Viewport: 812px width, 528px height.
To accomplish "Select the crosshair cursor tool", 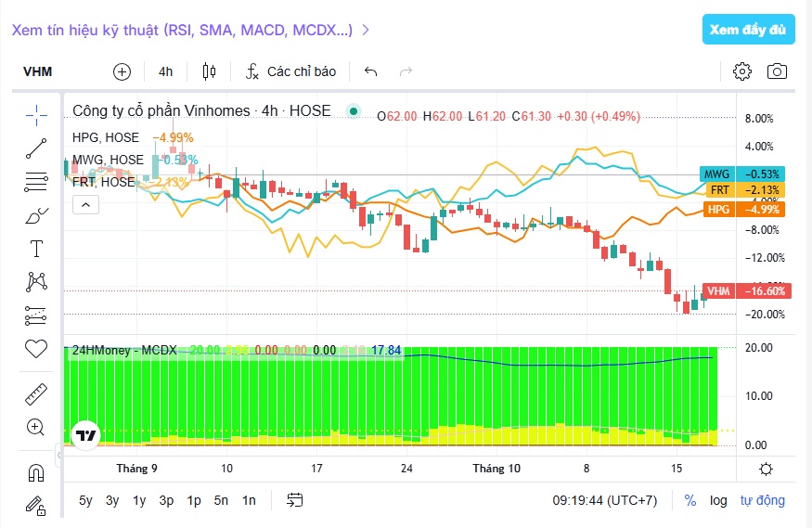I will [x=36, y=115].
